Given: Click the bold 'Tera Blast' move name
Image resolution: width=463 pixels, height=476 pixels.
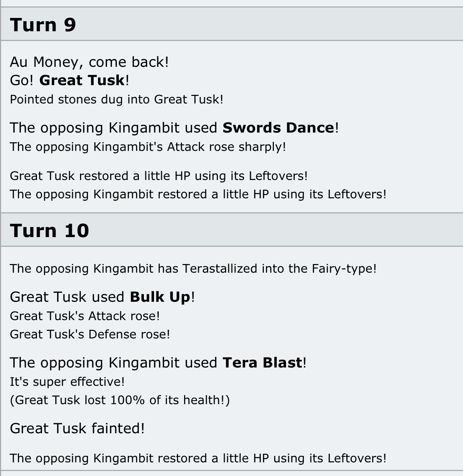Looking at the screenshot, I should coord(262,363).
